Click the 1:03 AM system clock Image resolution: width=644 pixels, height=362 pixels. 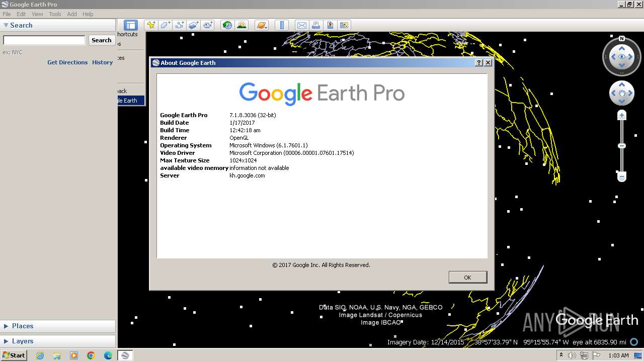click(x=618, y=355)
